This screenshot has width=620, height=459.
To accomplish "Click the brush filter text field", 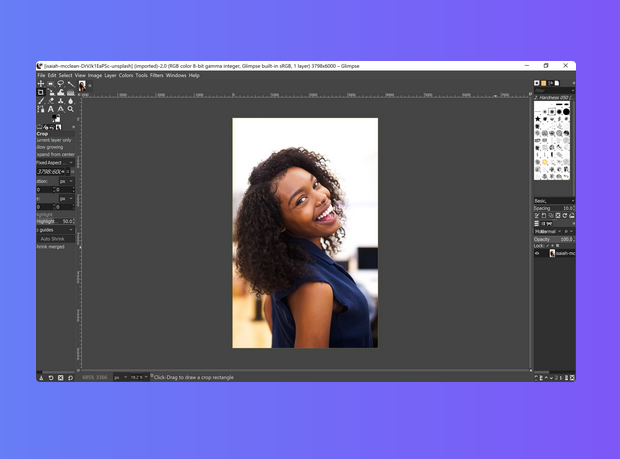I will click(x=554, y=91).
